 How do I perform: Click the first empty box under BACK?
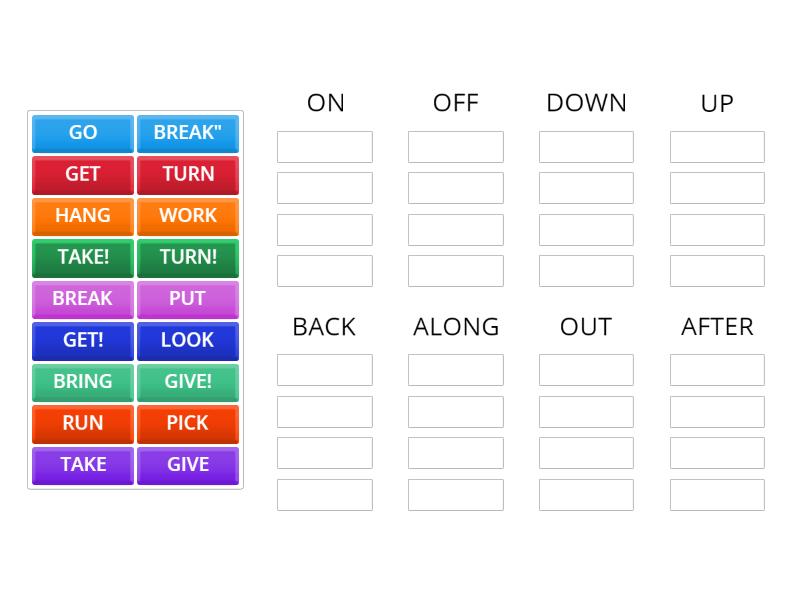tap(324, 370)
